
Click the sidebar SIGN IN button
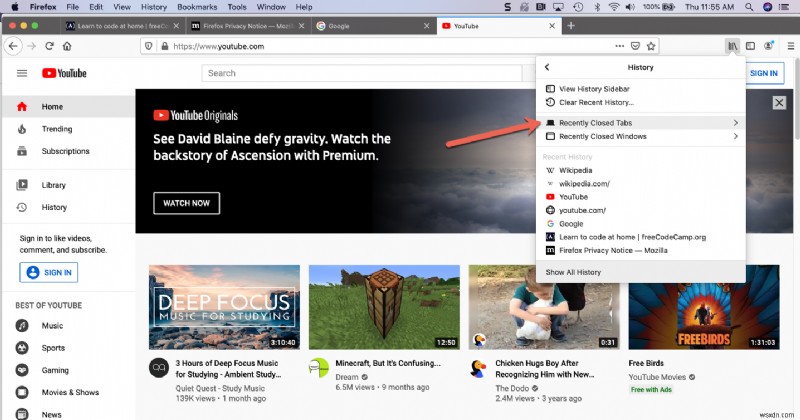pos(49,273)
